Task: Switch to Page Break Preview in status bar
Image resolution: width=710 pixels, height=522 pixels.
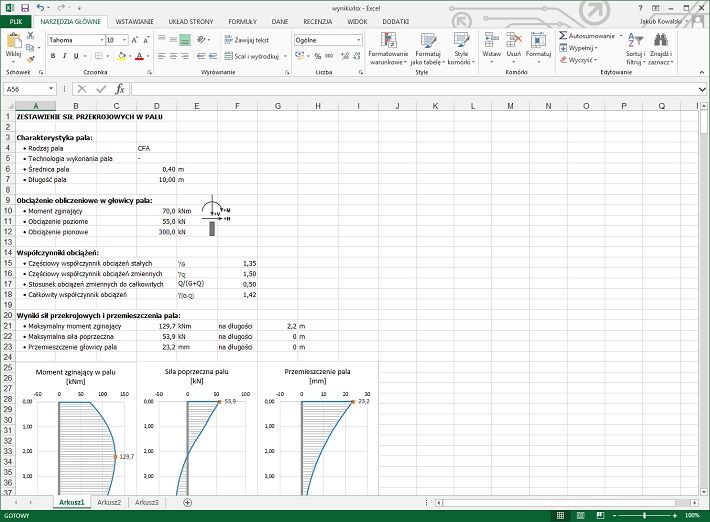Action: pos(600,515)
